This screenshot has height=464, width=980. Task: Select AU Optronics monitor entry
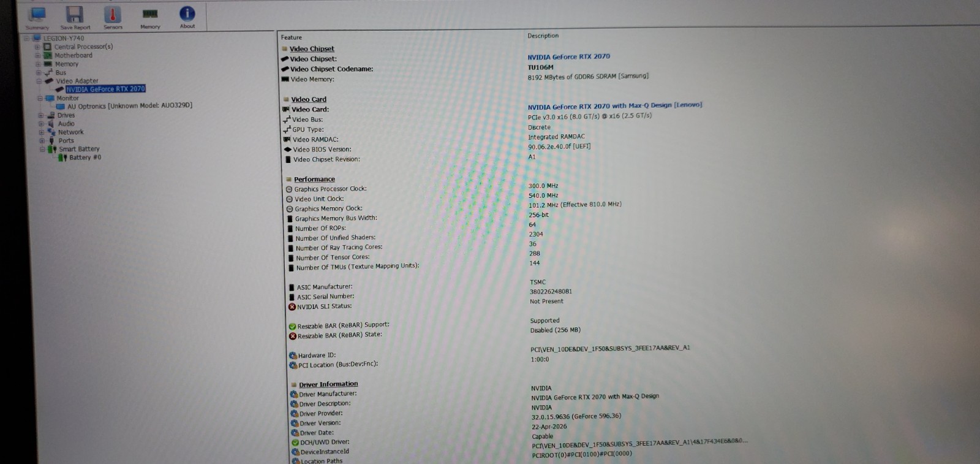pyautogui.click(x=130, y=105)
